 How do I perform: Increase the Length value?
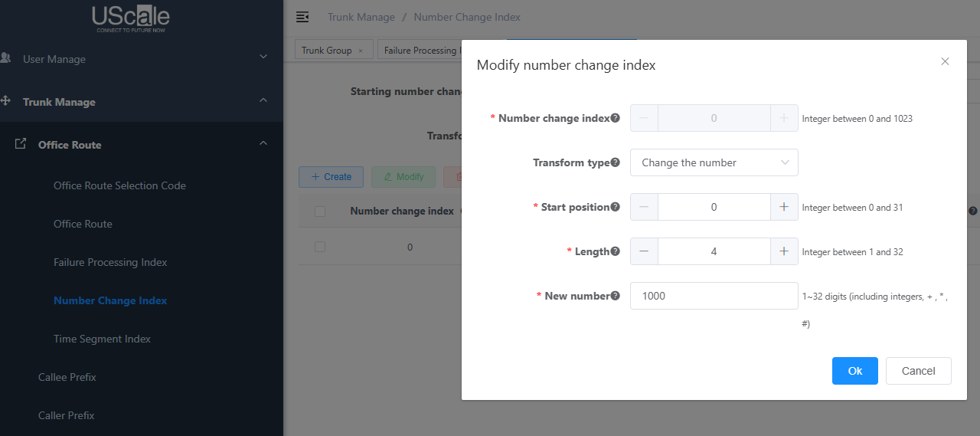point(784,251)
